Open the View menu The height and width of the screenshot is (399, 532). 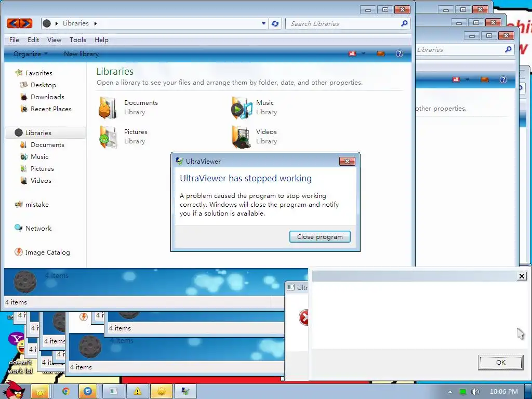(54, 39)
